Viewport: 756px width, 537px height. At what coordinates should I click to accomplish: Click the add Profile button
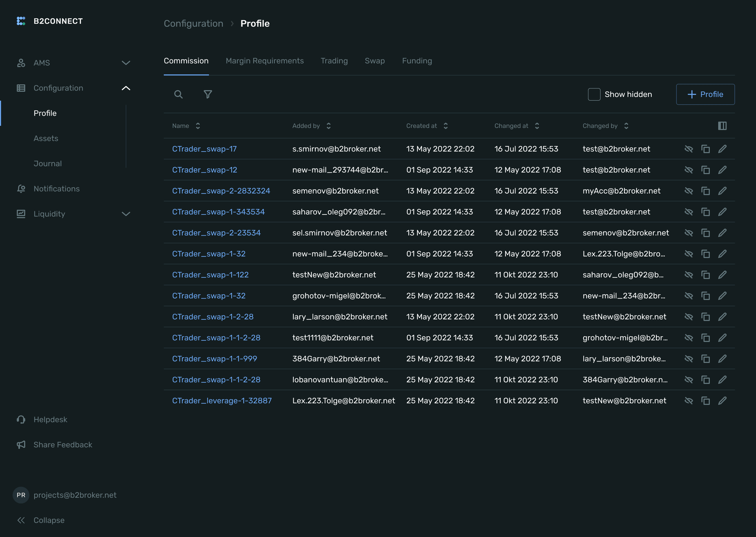tap(705, 94)
